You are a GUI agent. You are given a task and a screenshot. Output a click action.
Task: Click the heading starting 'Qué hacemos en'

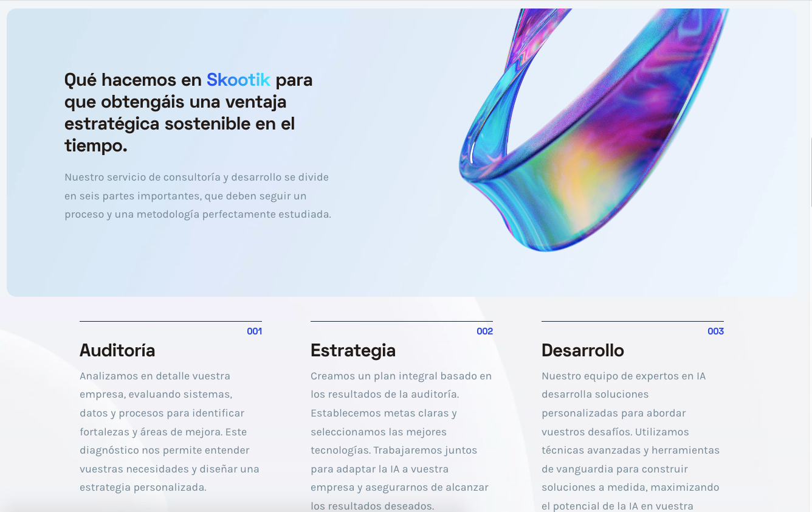point(188,112)
